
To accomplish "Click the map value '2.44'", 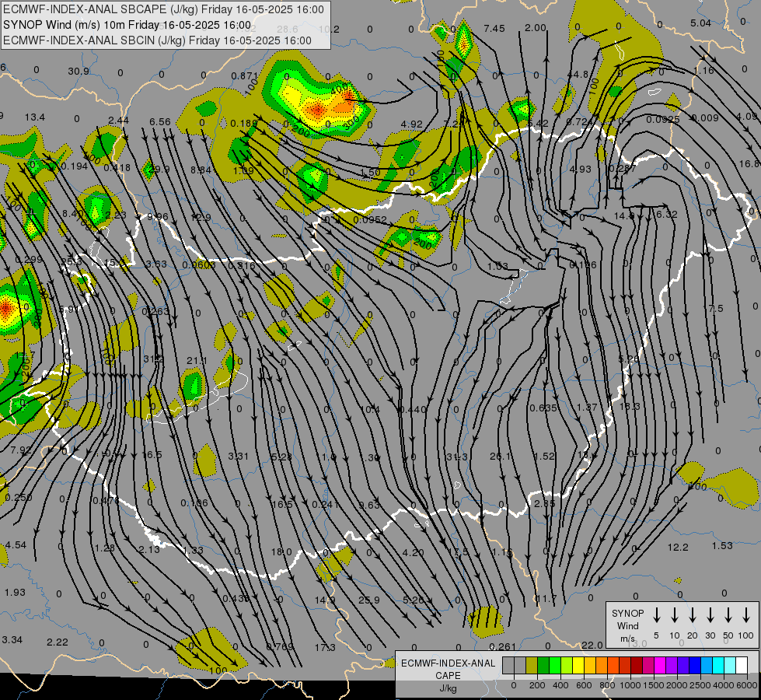I will [118, 121].
